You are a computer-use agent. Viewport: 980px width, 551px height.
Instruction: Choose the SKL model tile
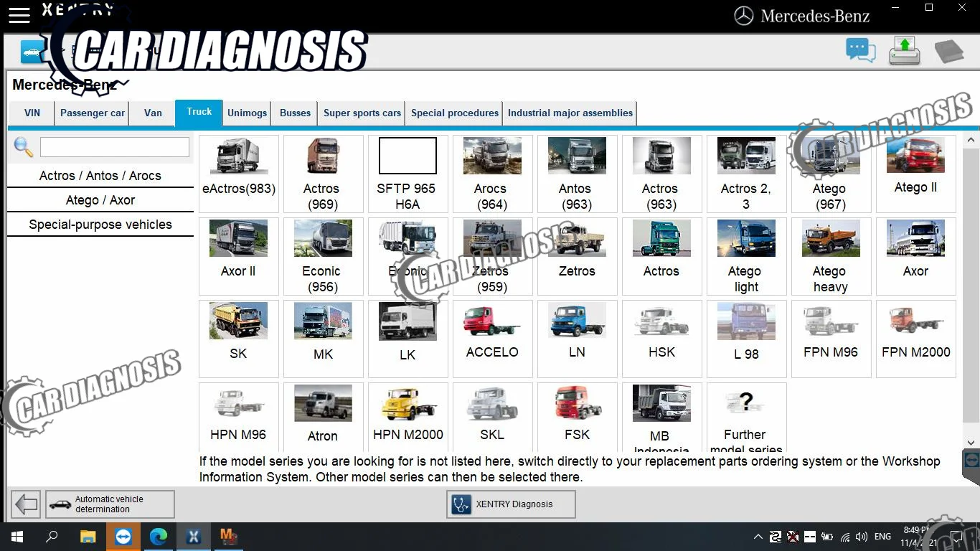[493, 418]
